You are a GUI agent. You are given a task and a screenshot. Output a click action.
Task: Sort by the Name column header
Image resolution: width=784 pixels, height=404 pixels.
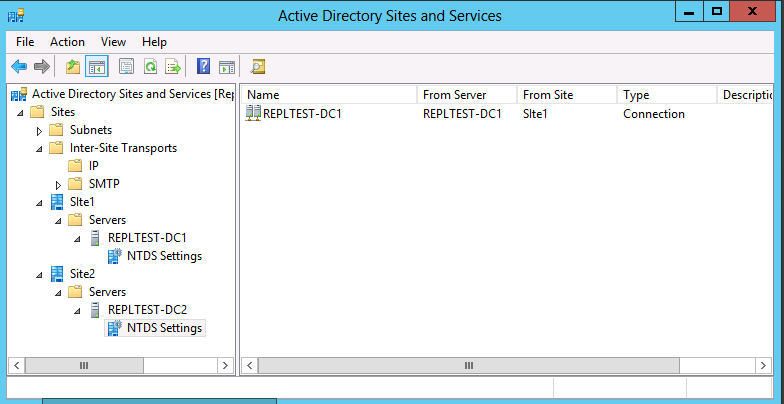pyautogui.click(x=330, y=94)
